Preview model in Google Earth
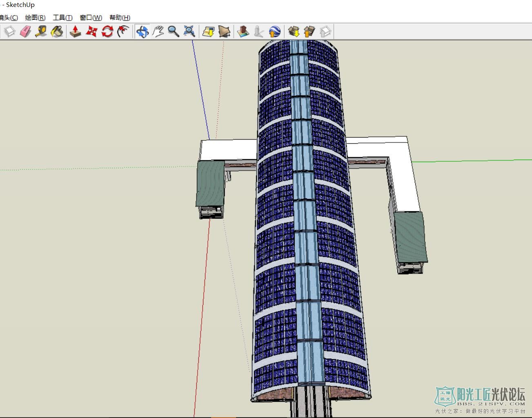The width and height of the screenshot is (532, 418). tap(274, 31)
